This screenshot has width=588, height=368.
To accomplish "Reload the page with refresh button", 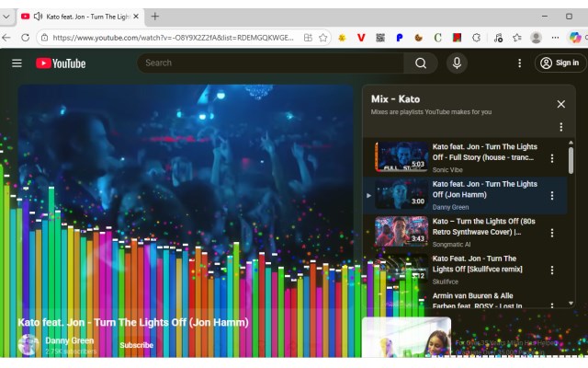I will (25, 38).
